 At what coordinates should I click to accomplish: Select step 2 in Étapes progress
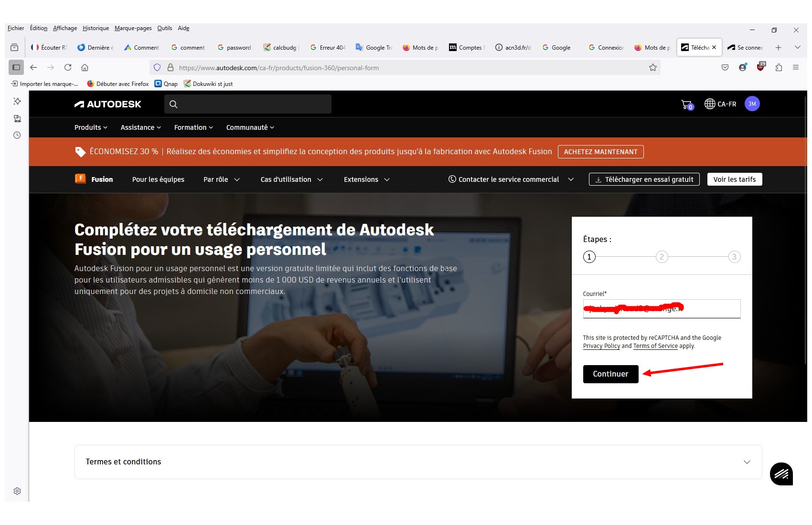click(x=662, y=257)
